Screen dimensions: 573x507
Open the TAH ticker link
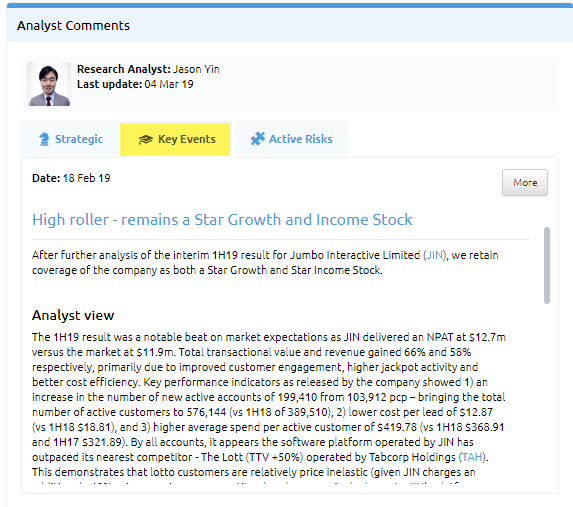473,457
